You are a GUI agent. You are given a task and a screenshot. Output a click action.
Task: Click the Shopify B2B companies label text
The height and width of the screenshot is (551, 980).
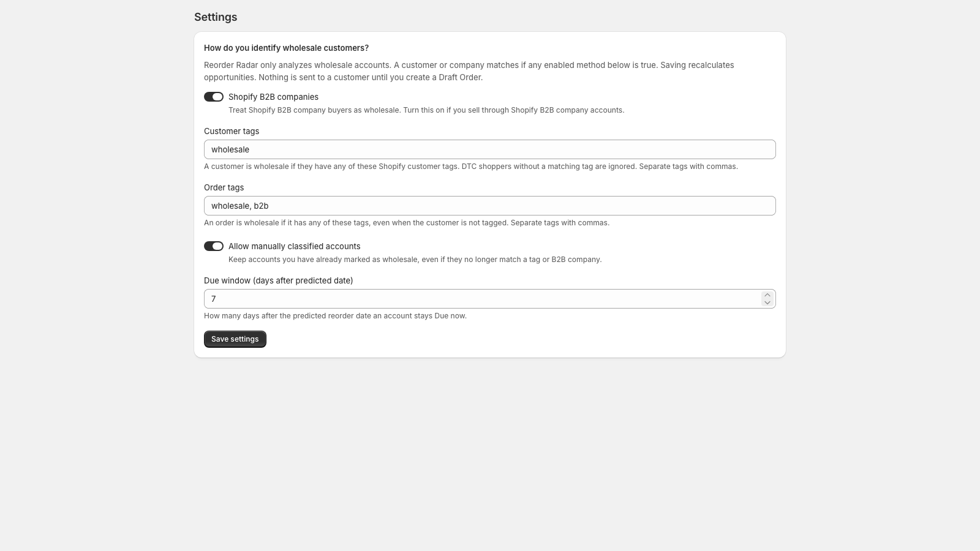coord(273,97)
